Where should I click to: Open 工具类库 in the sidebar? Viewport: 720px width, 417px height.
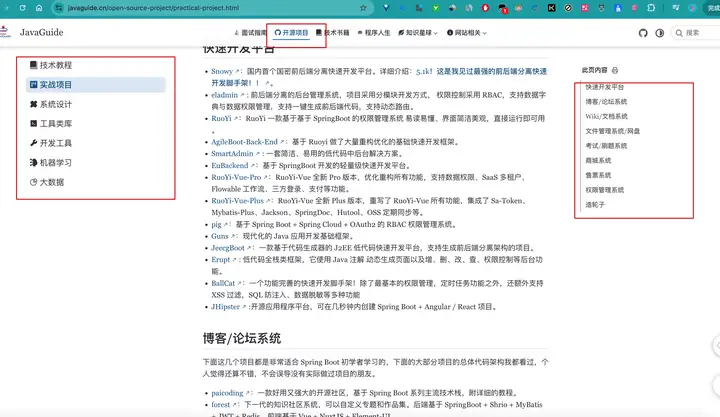click(x=96, y=124)
